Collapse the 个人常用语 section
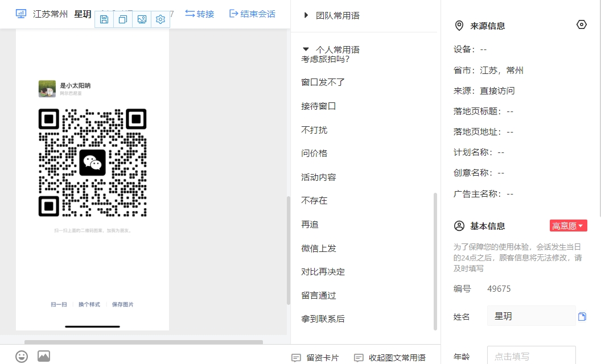 tap(332, 49)
